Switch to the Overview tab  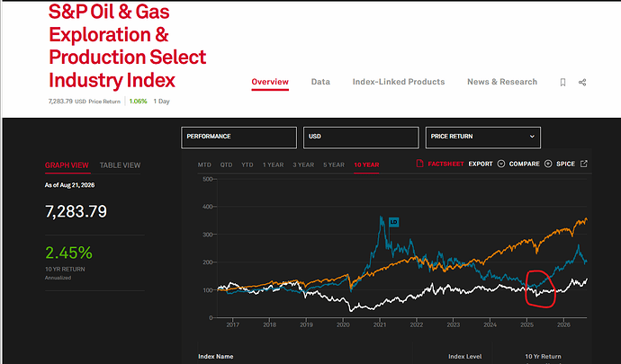point(270,82)
